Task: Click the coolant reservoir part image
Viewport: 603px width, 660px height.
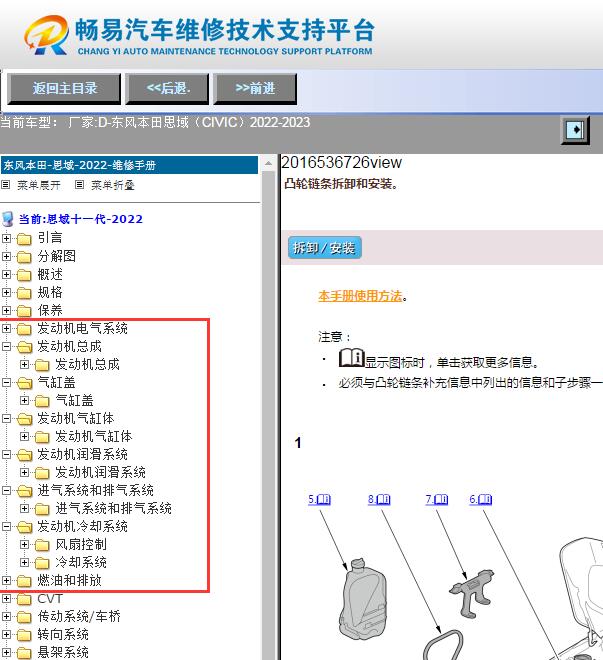Action: point(362,599)
